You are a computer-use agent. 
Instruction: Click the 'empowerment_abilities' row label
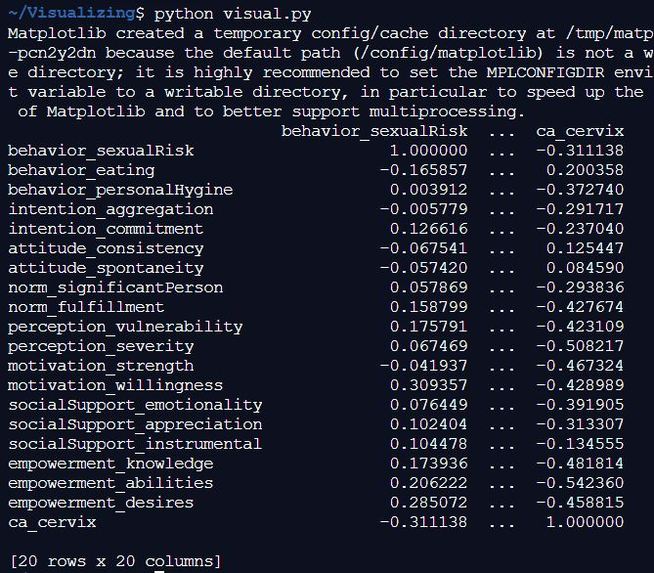click(x=111, y=483)
